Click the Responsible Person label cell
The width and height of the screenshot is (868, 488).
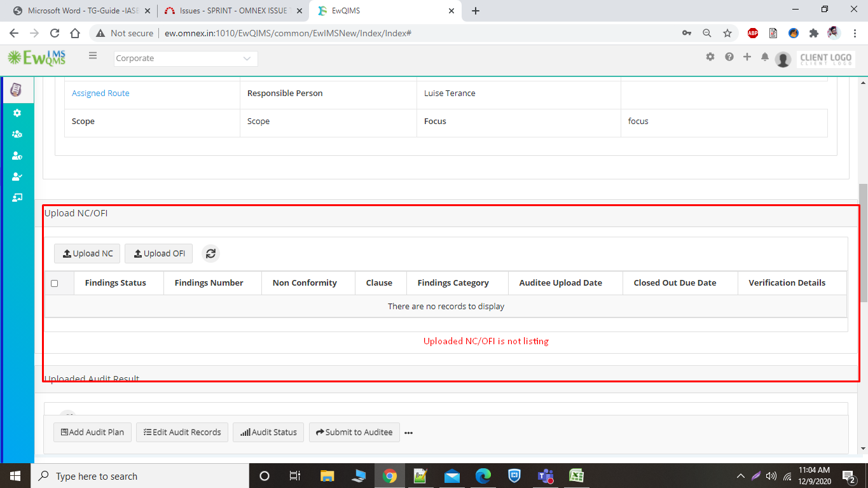[328, 94]
